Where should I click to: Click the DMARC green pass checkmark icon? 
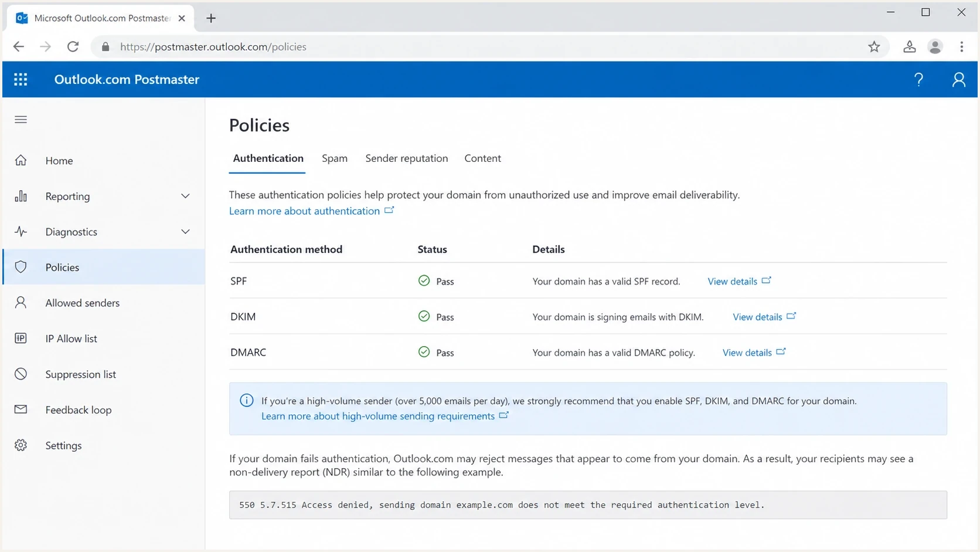424,352
